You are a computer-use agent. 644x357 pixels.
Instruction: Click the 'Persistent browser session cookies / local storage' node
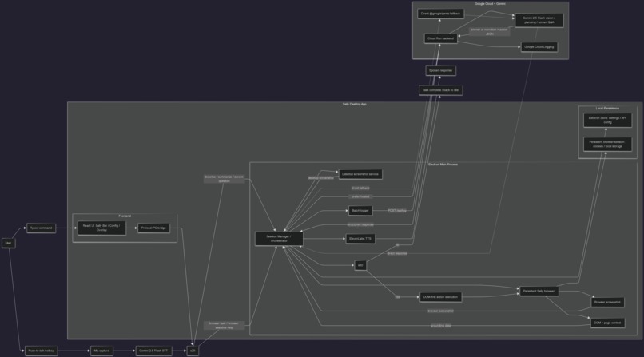[607, 144]
